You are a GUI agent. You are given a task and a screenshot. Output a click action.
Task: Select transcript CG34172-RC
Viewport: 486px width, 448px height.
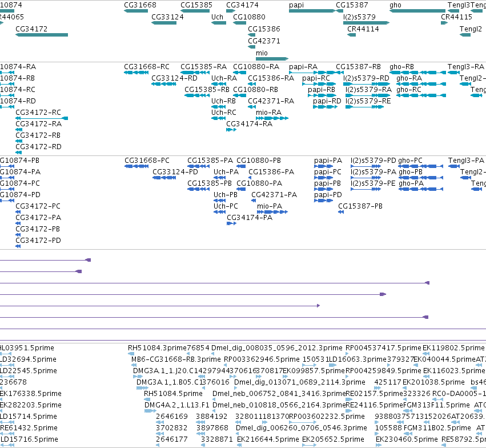(38, 113)
